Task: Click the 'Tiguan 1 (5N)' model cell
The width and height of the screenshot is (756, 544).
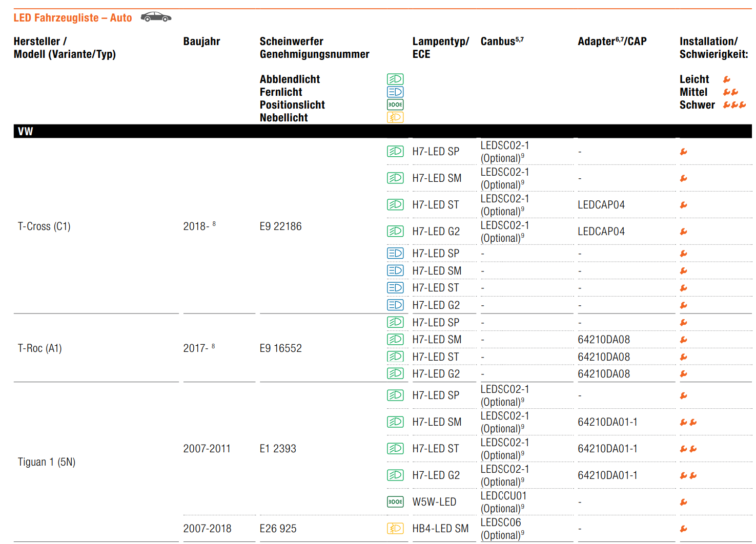Action: click(47, 462)
